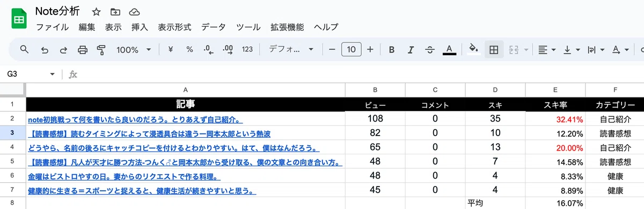The image size is (644, 209).
Task: Star the Note分析 document
Action: pos(96,12)
